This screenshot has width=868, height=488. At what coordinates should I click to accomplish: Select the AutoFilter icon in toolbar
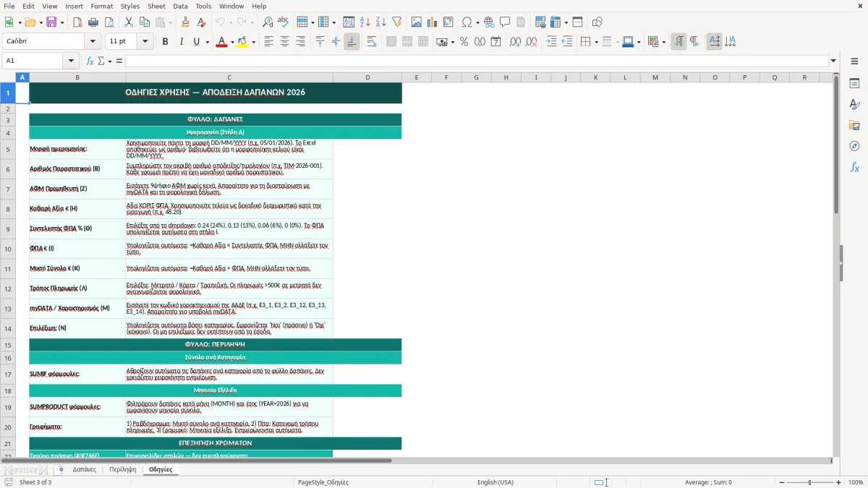pos(396,22)
